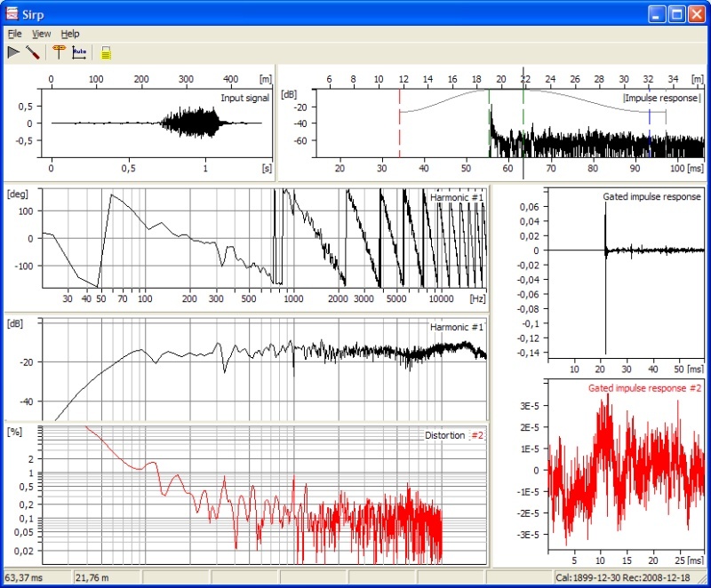Click the '[Hz]' frequency axis unit label
711x588 pixels.
tap(477, 298)
